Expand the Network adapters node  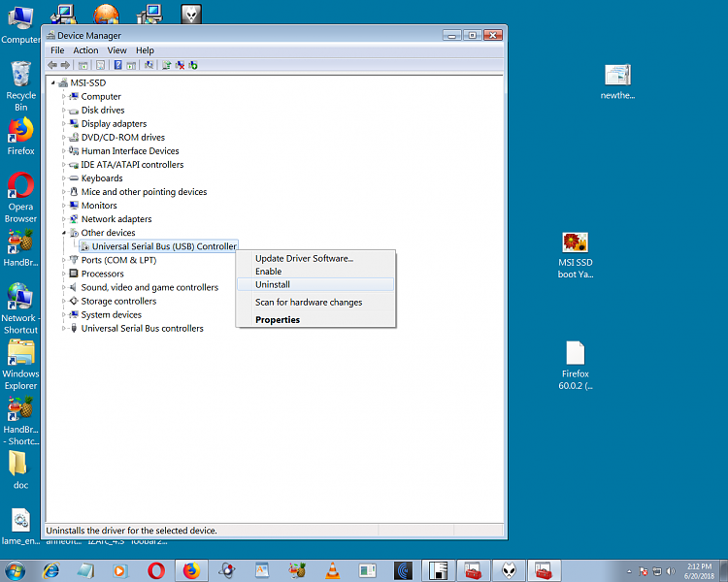point(64,219)
